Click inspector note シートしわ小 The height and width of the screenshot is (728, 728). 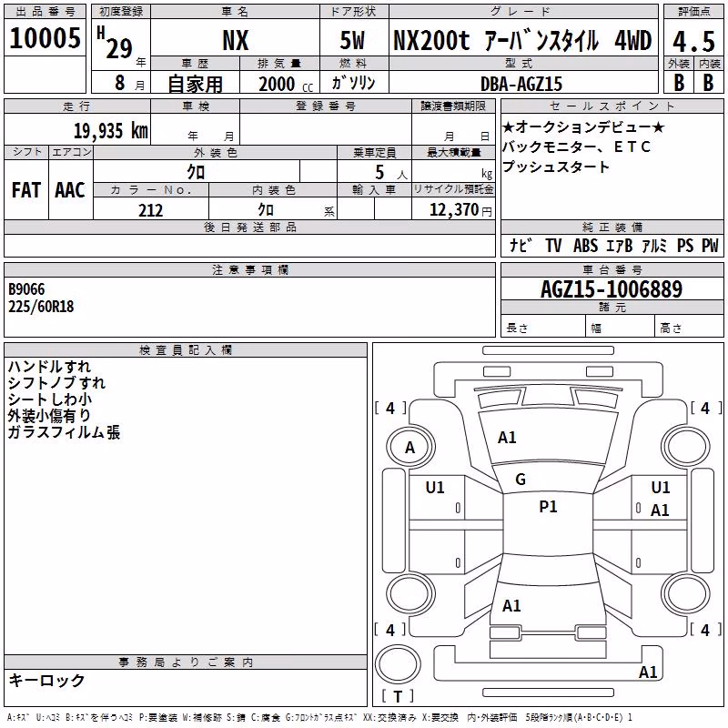tap(50, 399)
